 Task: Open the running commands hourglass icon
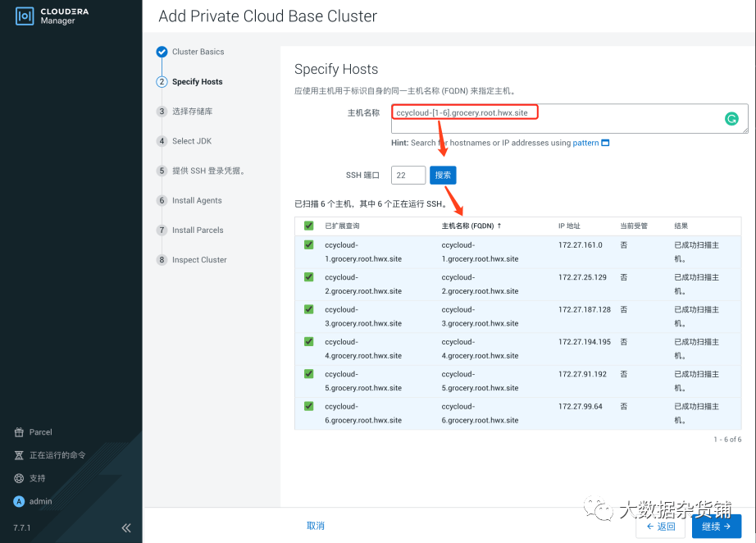pyautogui.click(x=19, y=455)
